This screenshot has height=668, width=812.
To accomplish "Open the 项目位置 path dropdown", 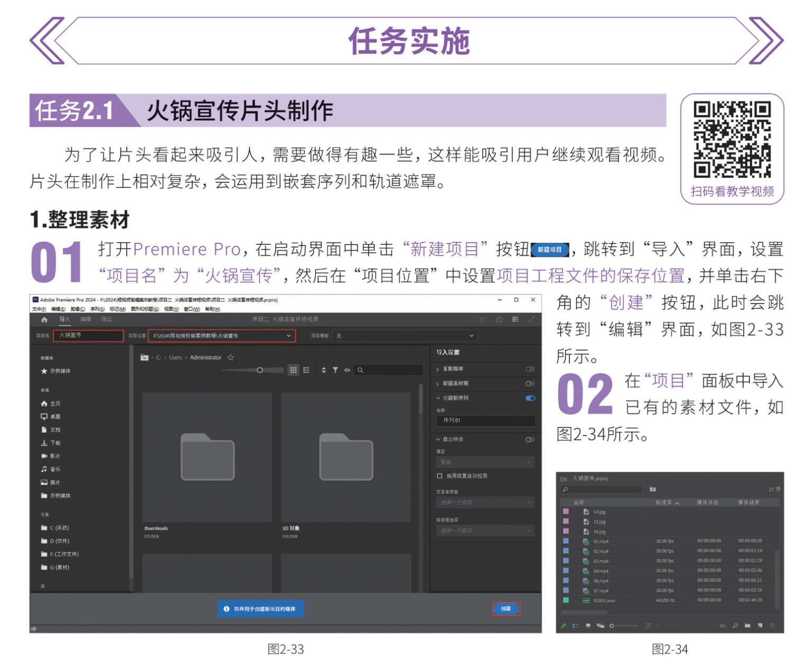I will tap(289, 336).
